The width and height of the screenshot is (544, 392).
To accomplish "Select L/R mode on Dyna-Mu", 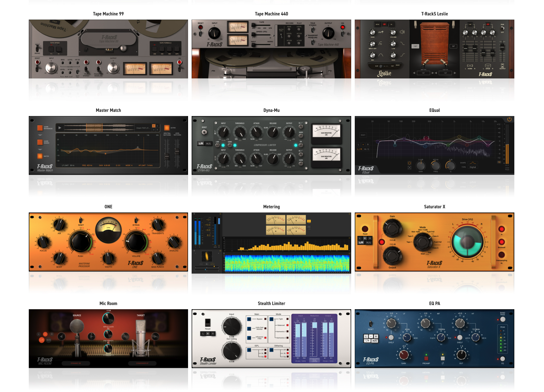I will click(x=201, y=144).
